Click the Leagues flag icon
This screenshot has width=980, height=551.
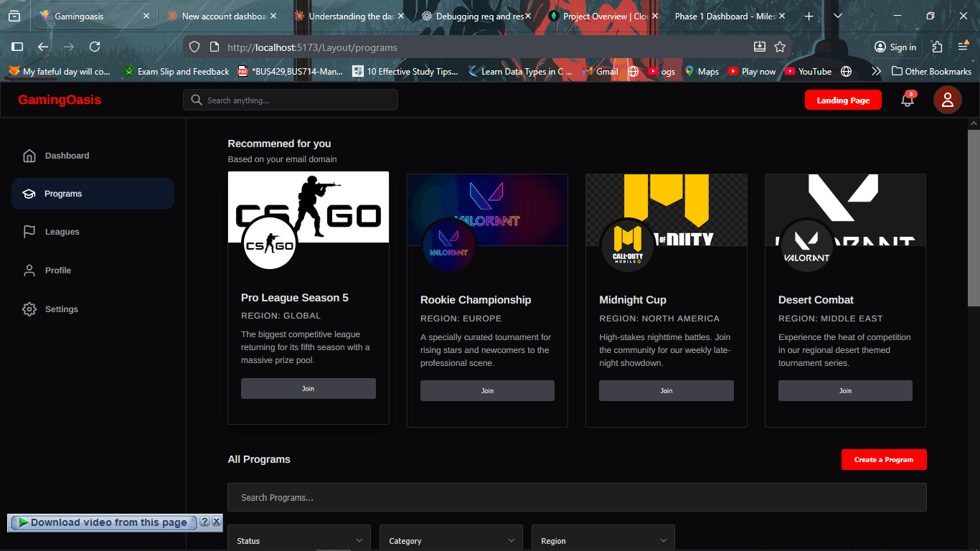29,232
